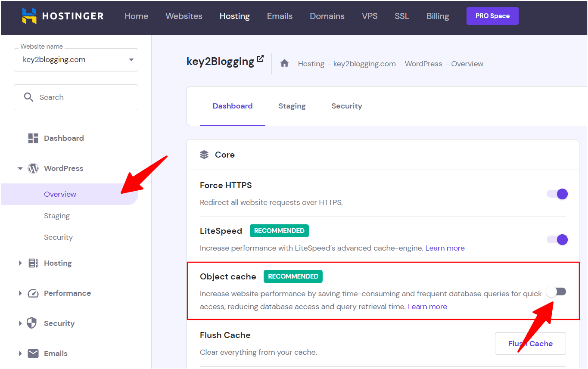
Task: Open Websites in top navigation
Action: pyautogui.click(x=184, y=16)
